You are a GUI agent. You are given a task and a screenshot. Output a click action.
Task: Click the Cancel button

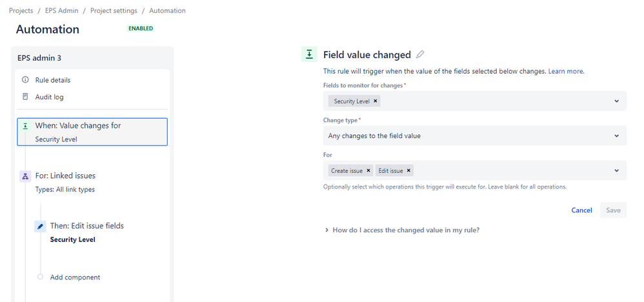(581, 210)
